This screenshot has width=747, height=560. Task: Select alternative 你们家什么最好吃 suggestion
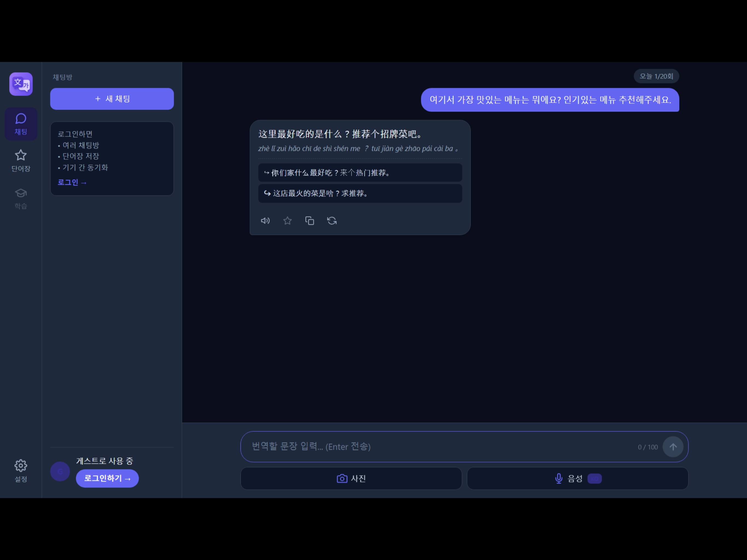360,173
